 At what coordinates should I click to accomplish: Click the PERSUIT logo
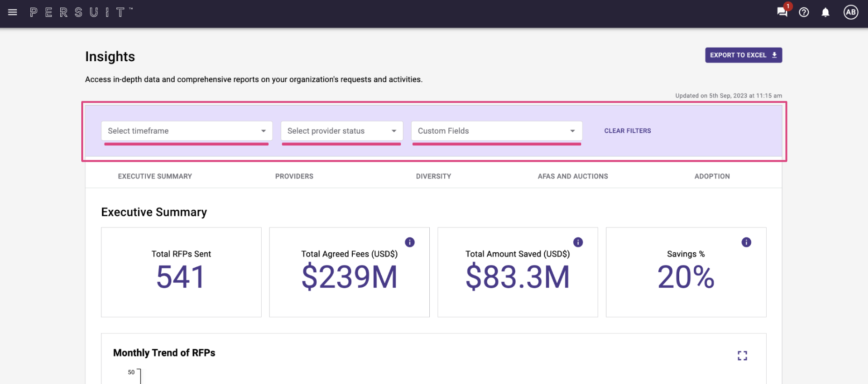point(81,12)
